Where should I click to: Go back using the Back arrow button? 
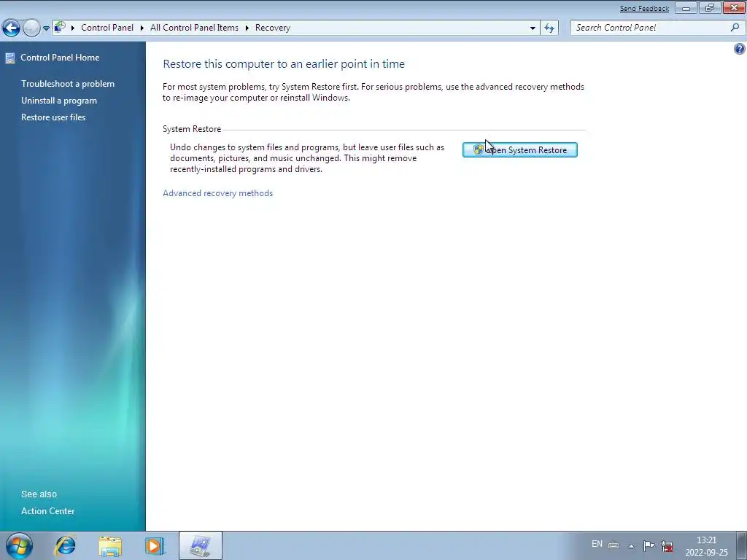pyautogui.click(x=11, y=28)
